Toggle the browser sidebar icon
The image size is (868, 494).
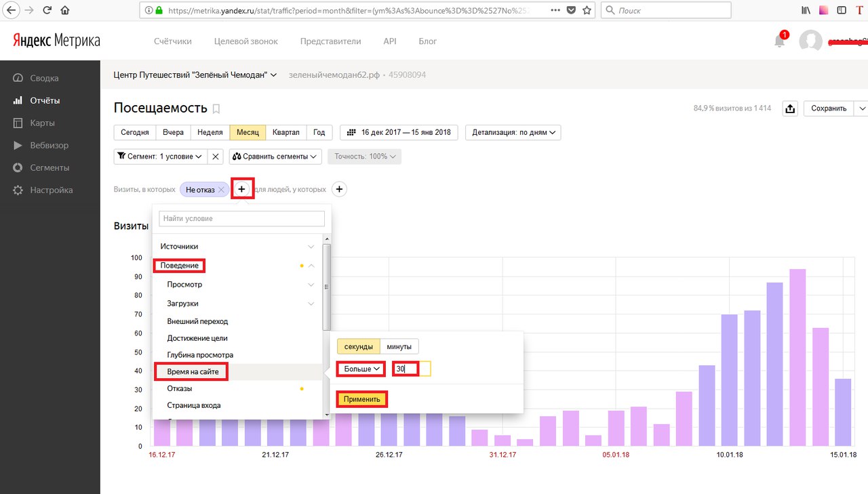(842, 10)
